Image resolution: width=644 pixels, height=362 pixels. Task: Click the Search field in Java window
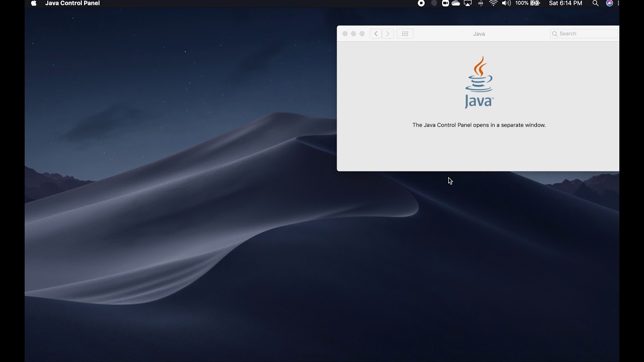click(x=584, y=34)
